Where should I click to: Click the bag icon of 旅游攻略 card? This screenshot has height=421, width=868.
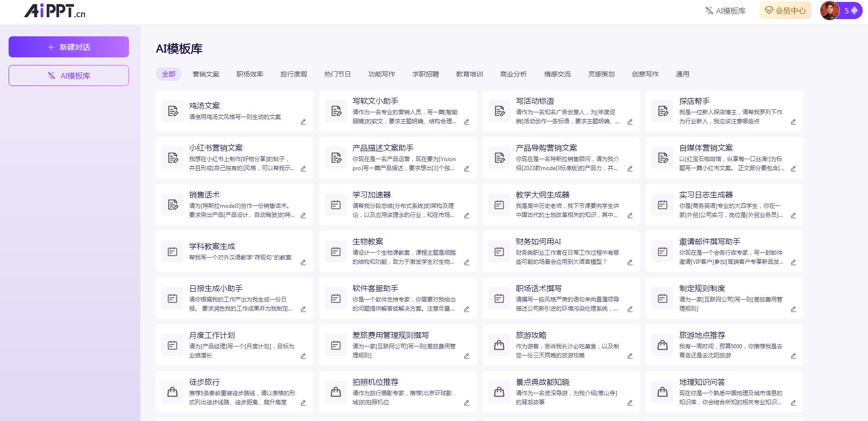point(499,345)
